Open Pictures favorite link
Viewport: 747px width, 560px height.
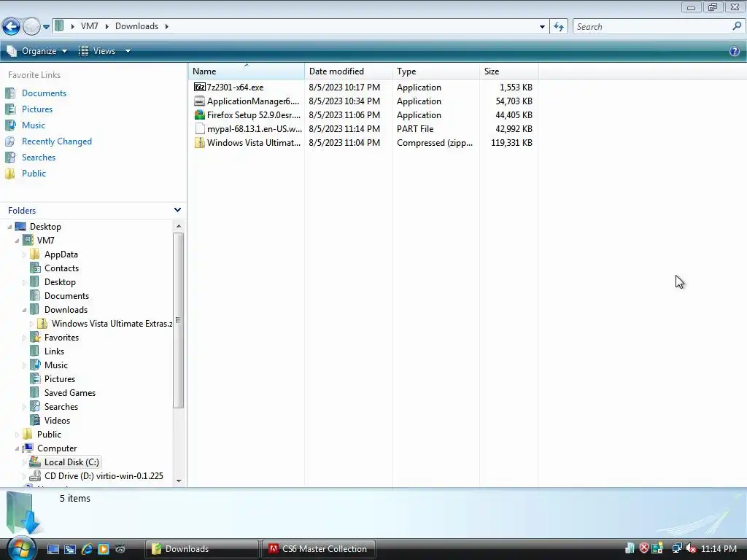36,109
